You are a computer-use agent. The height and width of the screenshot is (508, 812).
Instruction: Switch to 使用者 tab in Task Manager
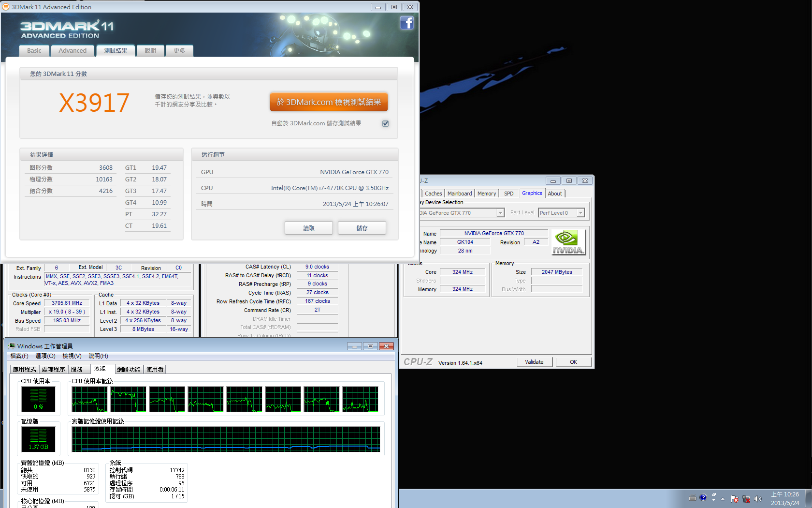pyautogui.click(x=155, y=369)
